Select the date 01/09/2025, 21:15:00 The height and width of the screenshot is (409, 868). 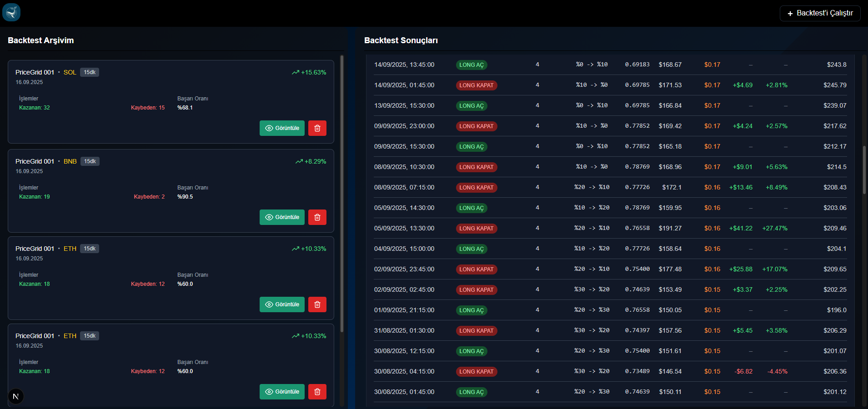tap(404, 310)
